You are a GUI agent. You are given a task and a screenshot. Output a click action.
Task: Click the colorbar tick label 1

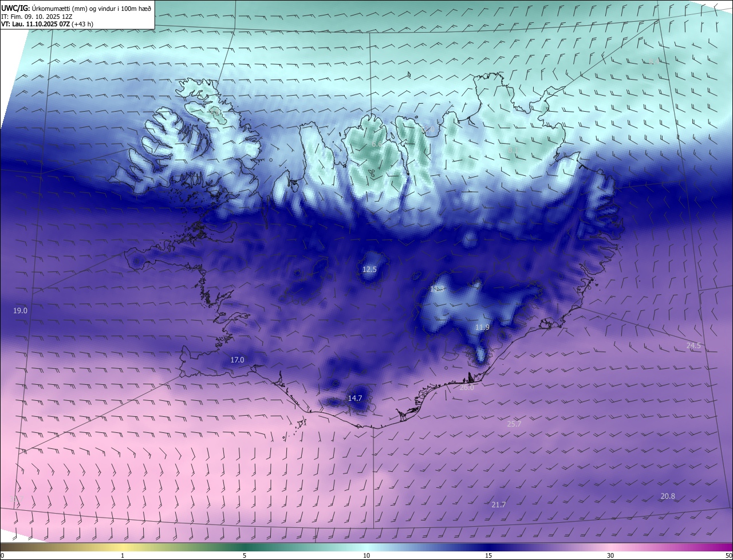tap(123, 555)
